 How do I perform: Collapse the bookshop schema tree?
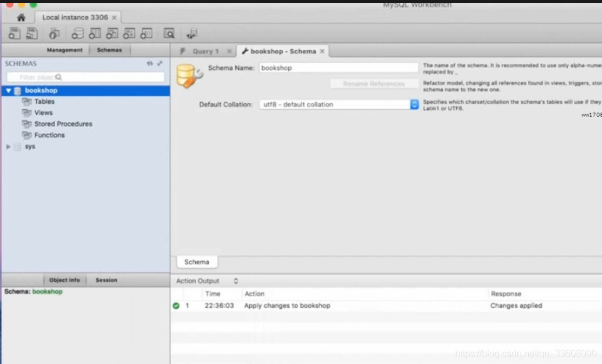tap(9, 91)
